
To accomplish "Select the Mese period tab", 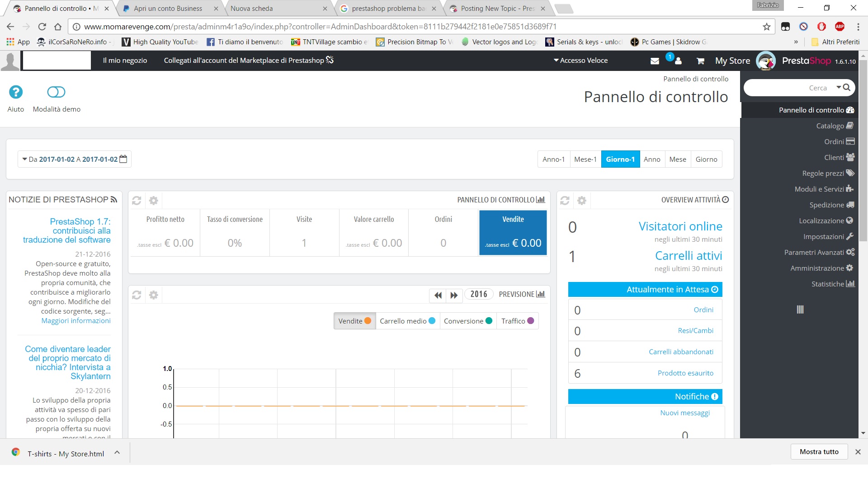I will coord(677,159).
